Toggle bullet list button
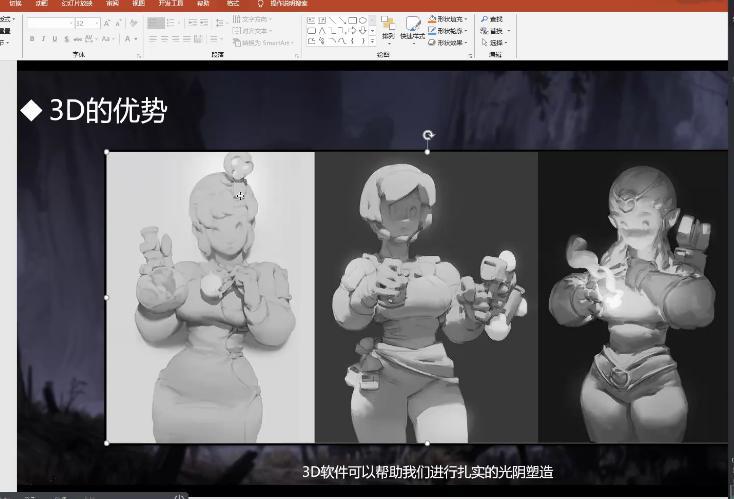Image resolution: width=734 pixels, height=499 pixels. click(156, 23)
